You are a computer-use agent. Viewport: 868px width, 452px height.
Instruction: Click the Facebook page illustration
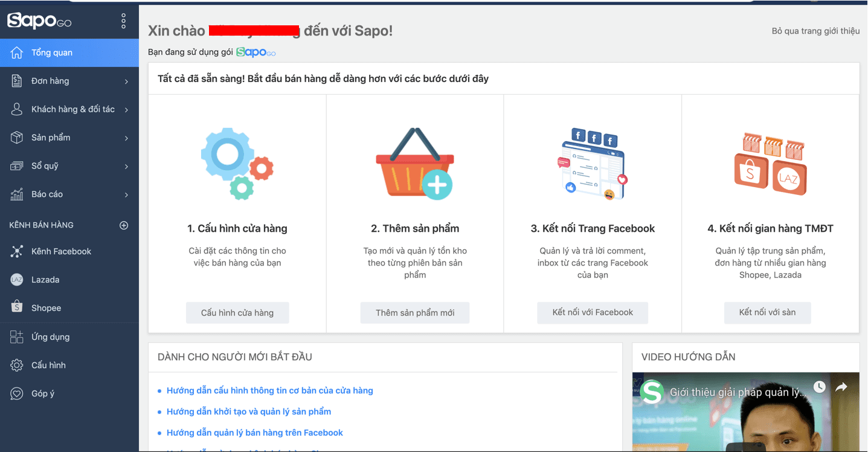[x=592, y=163]
